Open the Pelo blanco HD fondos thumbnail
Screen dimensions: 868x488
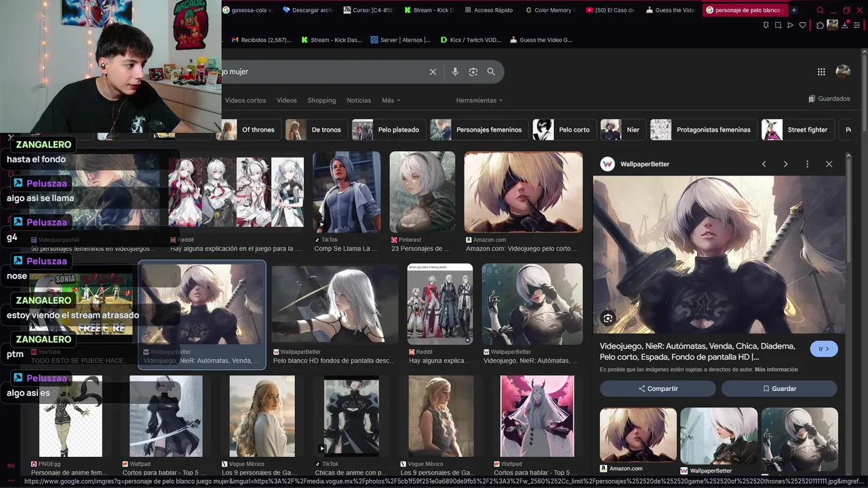[335, 304]
